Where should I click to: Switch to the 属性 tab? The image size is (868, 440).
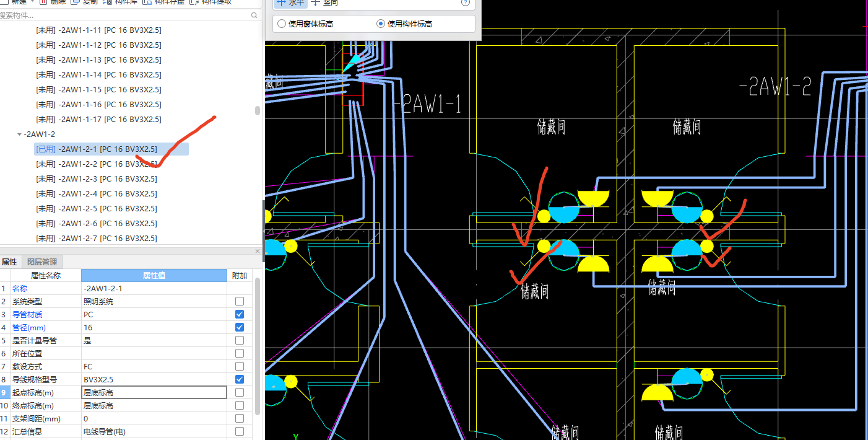click(x=9, y=262)
